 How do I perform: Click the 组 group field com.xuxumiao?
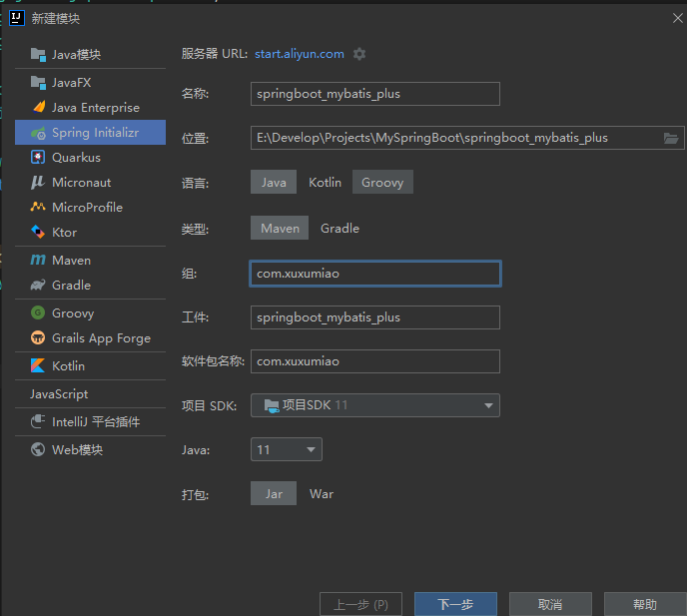(375, 274)
